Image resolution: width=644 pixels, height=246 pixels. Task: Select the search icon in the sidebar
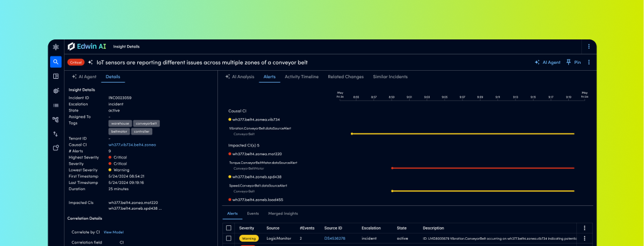click(x=56, y=62)
